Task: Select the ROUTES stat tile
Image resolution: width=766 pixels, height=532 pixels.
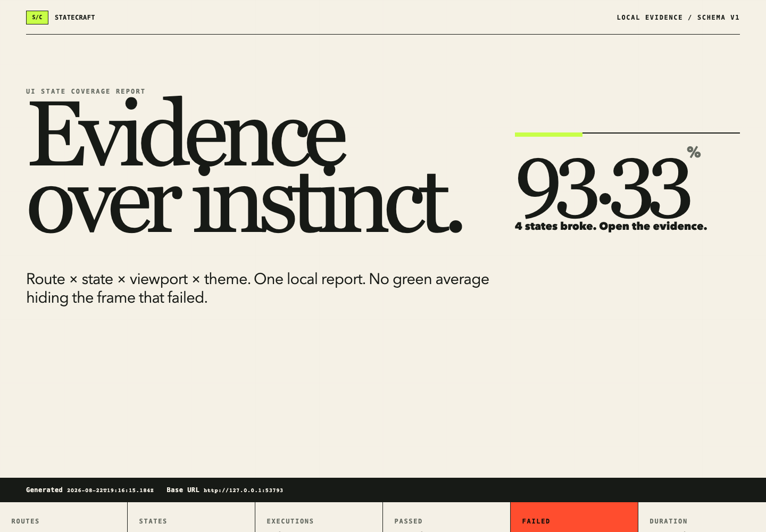Action: pos(64,517)
